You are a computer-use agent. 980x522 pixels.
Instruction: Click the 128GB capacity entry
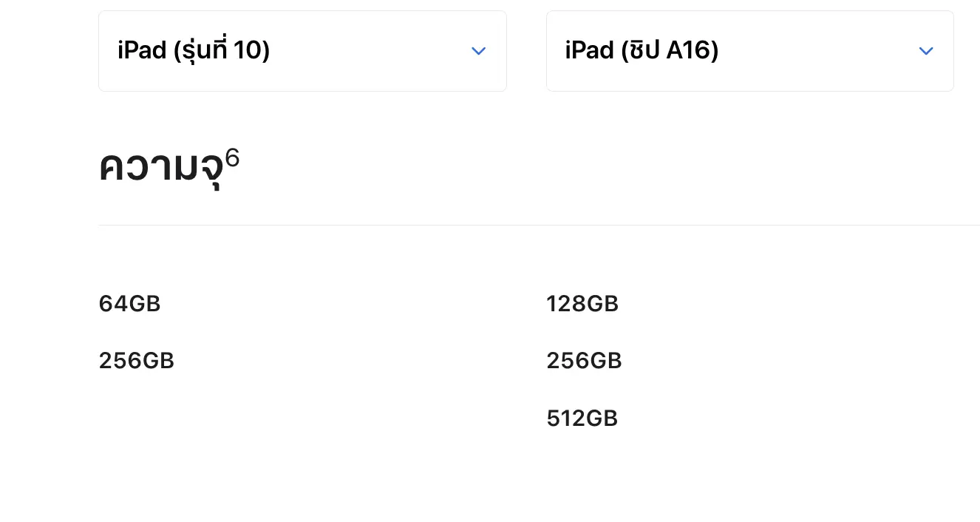click(582, 304)
